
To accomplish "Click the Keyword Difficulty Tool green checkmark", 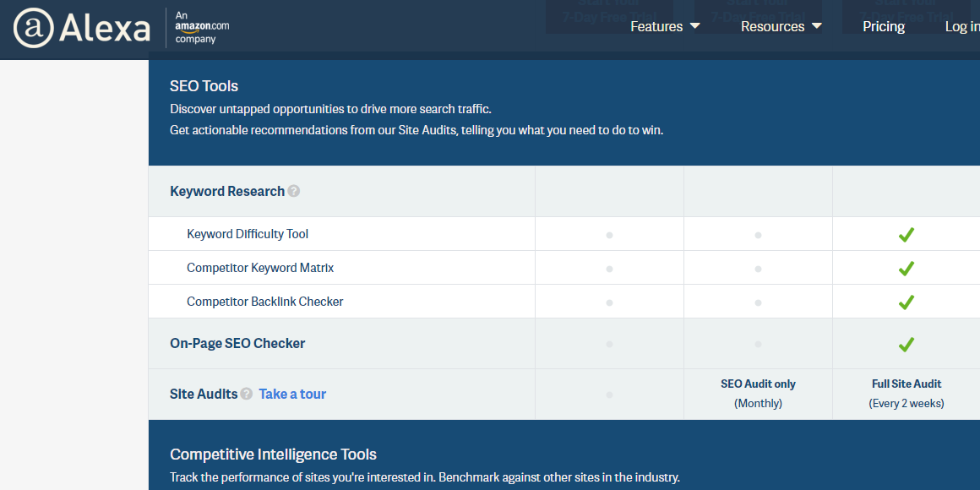I will [x=906, y=235].
